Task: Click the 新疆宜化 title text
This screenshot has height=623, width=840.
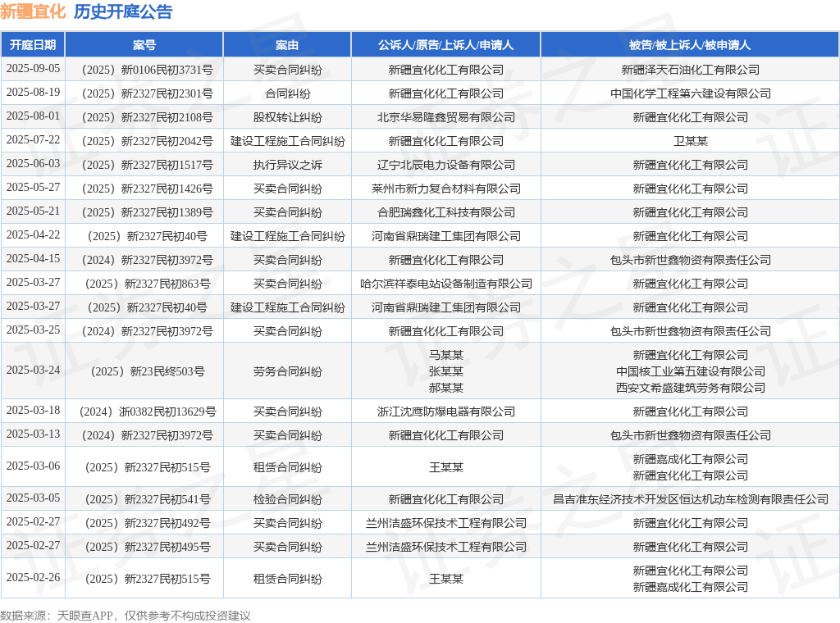Action: [33, 11]
